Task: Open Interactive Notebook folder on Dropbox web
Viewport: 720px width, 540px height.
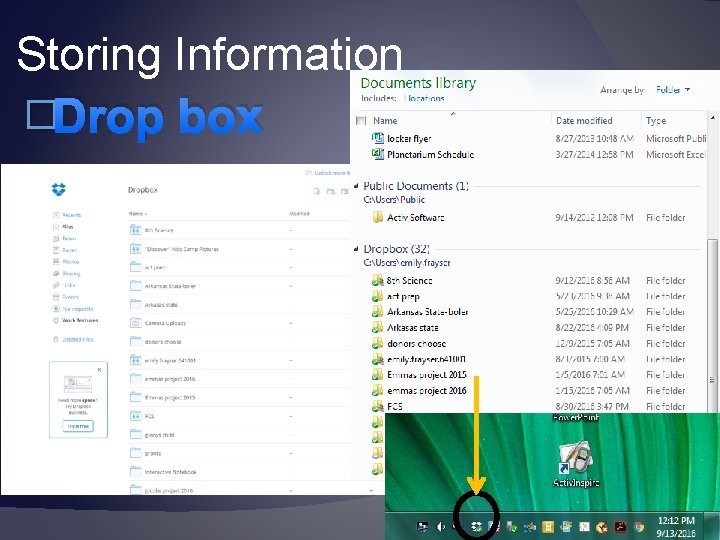Action: [x=170, y=472]
